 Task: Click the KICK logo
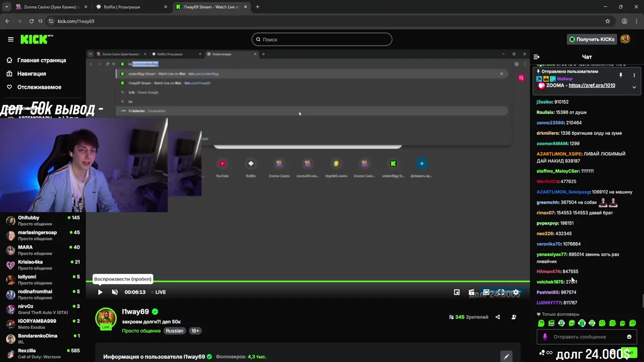[x=36, y=39]
